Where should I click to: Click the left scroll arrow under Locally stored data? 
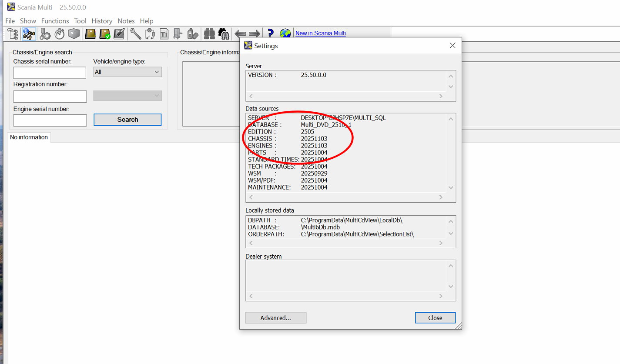pos(251,243)
